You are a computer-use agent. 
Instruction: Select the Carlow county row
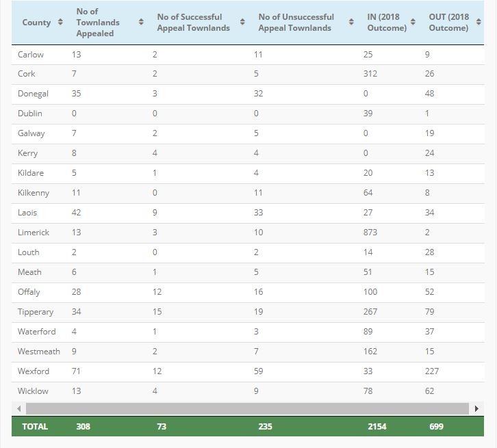click(31, 54)
